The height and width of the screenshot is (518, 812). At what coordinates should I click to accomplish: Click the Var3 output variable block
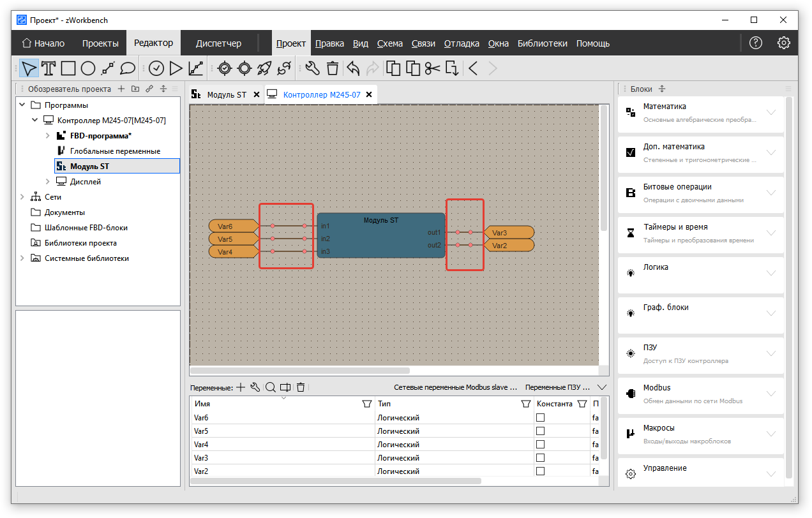(508, 233)
